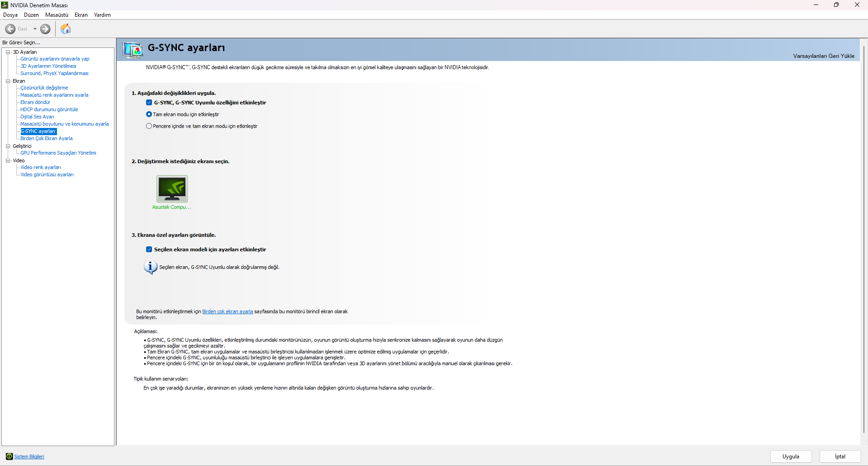Click the Back arrow toolbar icon
Screen dimensions: 868x466
click(10, 29)
